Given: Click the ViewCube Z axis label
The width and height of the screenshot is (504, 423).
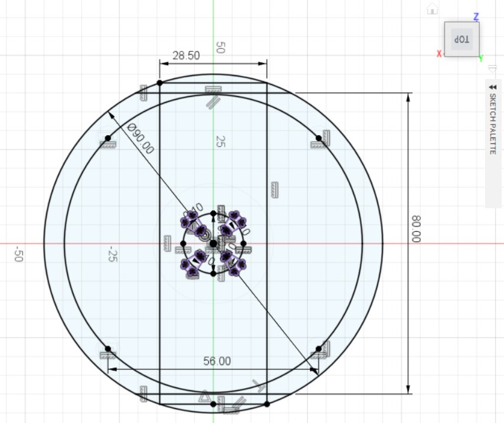Looking at the screenshot, I should tap(476, 17).
